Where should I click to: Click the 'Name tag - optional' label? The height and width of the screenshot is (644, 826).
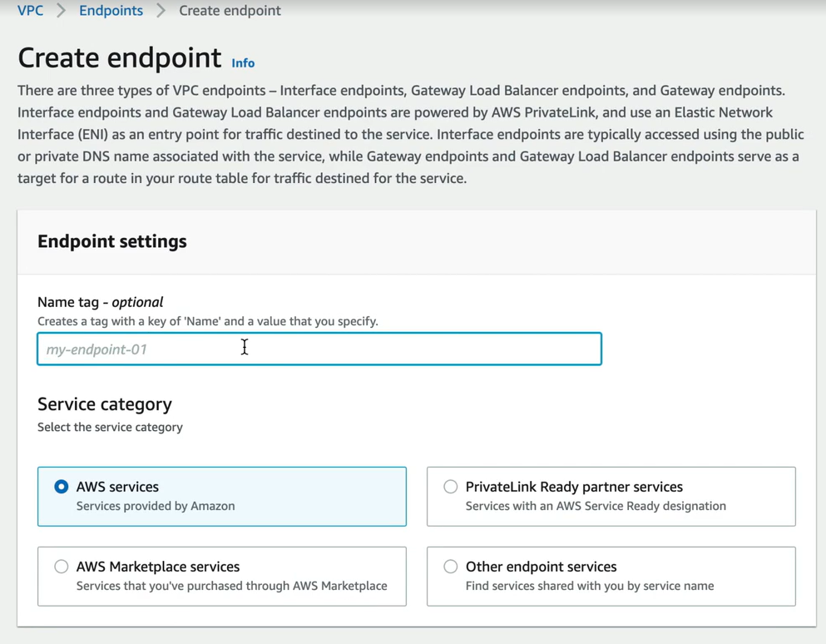point(100,302)
